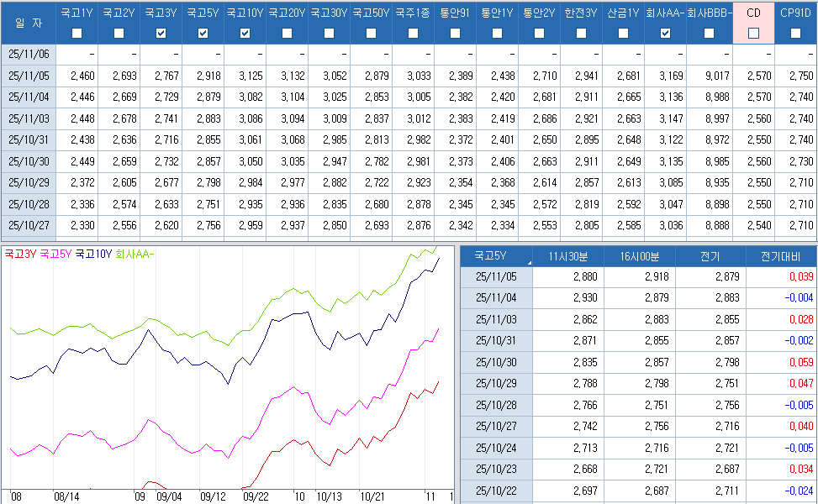Click the 전기대비 column header
The height and width of the screenshot is (504, 818).
(781, 256)
